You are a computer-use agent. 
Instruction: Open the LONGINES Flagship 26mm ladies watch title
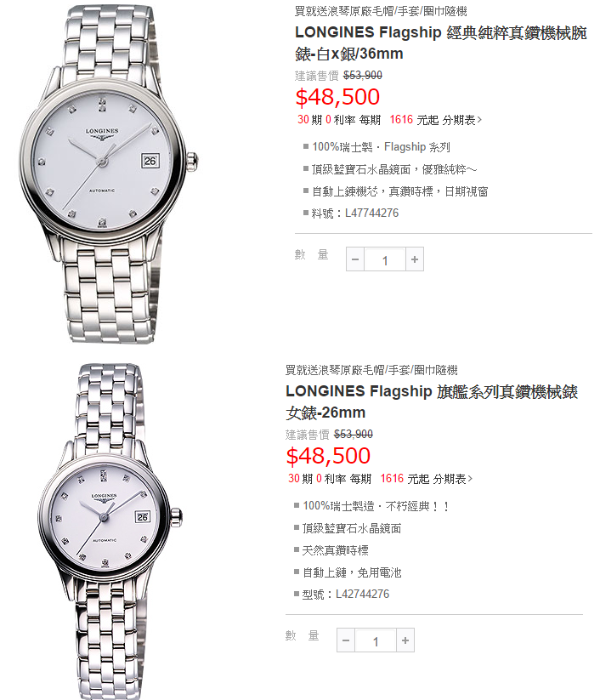click(x=432, y=401)
